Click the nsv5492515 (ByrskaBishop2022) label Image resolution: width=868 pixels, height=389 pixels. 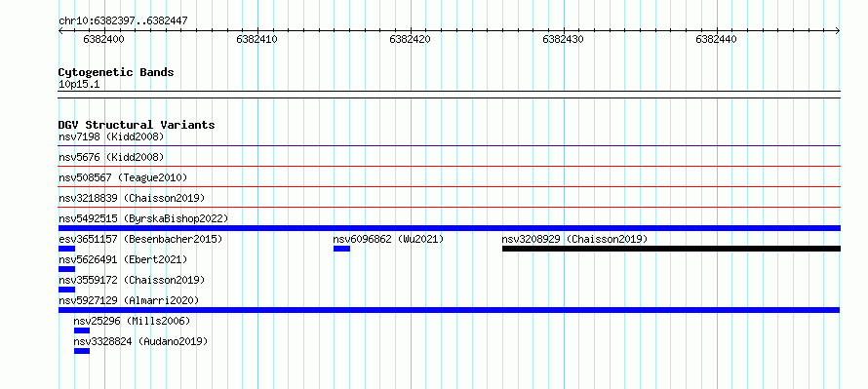[143, 218]
